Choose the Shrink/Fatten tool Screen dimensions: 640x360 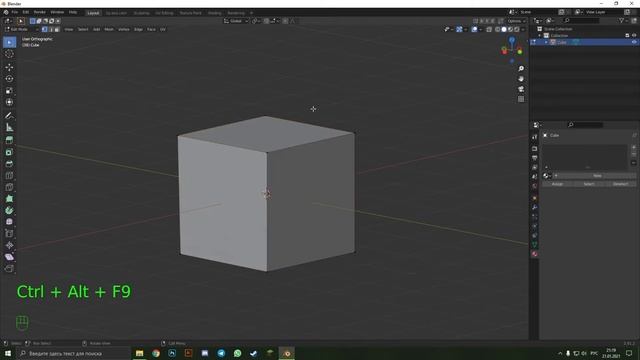9,245
